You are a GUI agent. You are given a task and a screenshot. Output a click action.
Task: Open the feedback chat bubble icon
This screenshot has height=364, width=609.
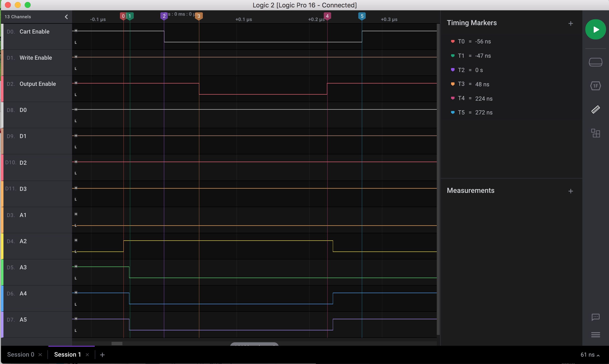[595, 317]
